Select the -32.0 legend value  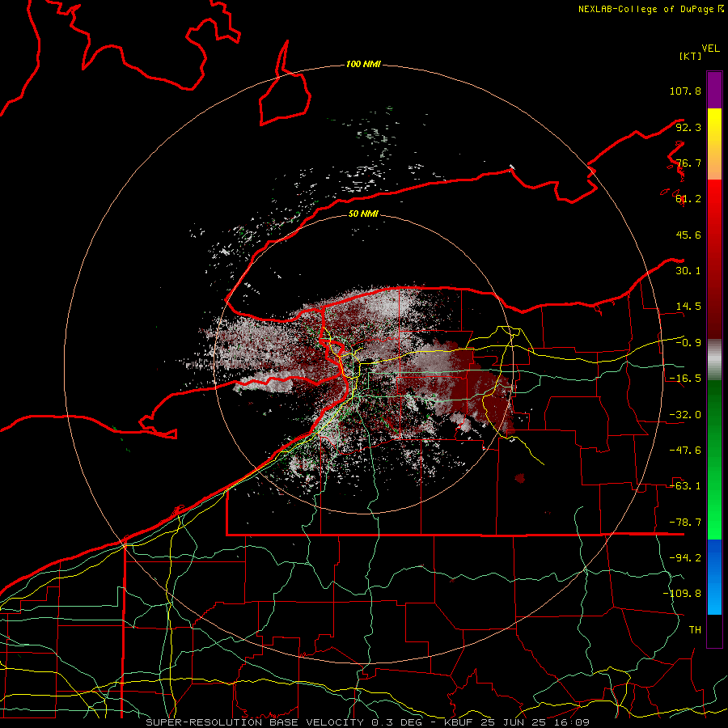point(685,415)
